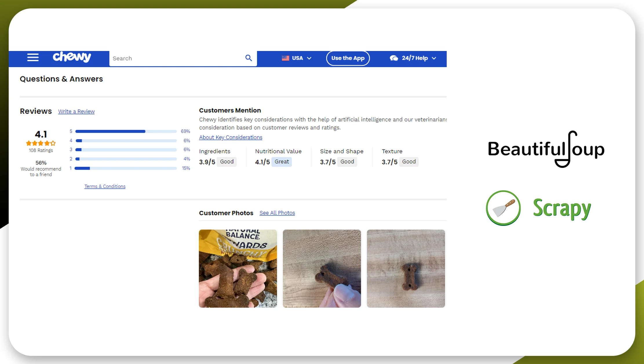Expand the USA country dropdown
The image size is (644, 364).
(309, 58)
